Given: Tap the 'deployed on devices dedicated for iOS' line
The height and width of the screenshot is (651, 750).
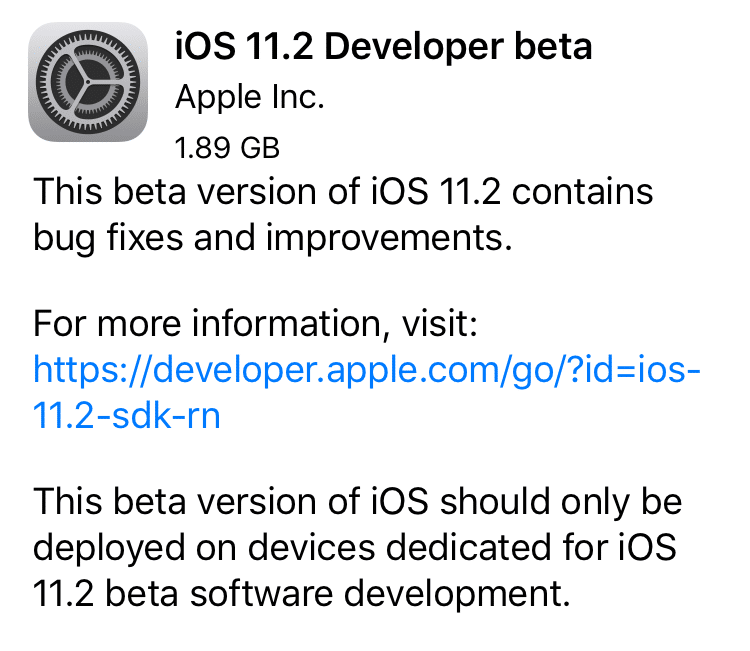Looking at the screenshot, I should (354, 547).
